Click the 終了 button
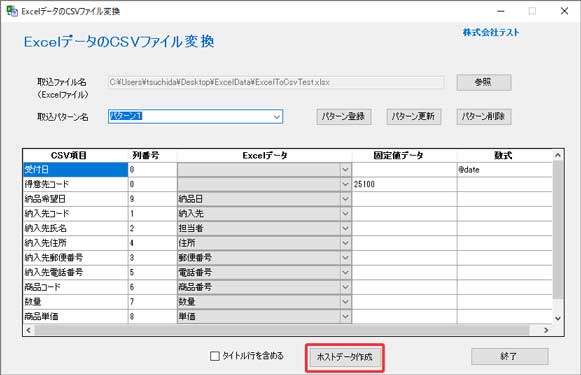 pos(509,356)
